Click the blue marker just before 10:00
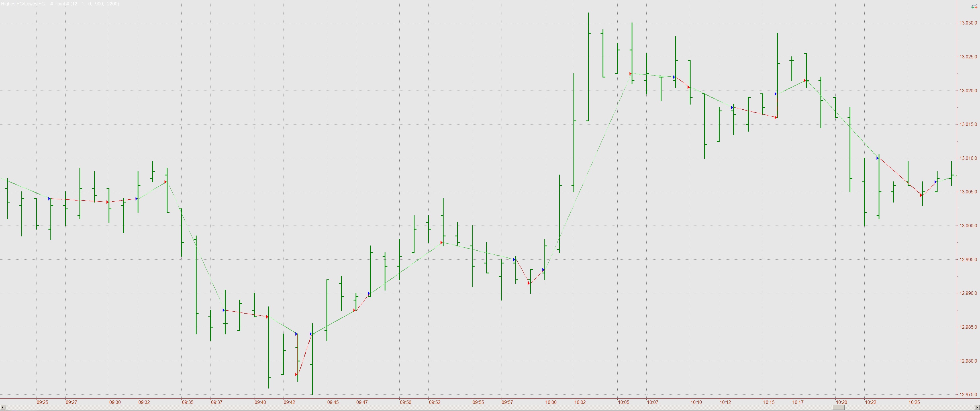 point(543,269)
